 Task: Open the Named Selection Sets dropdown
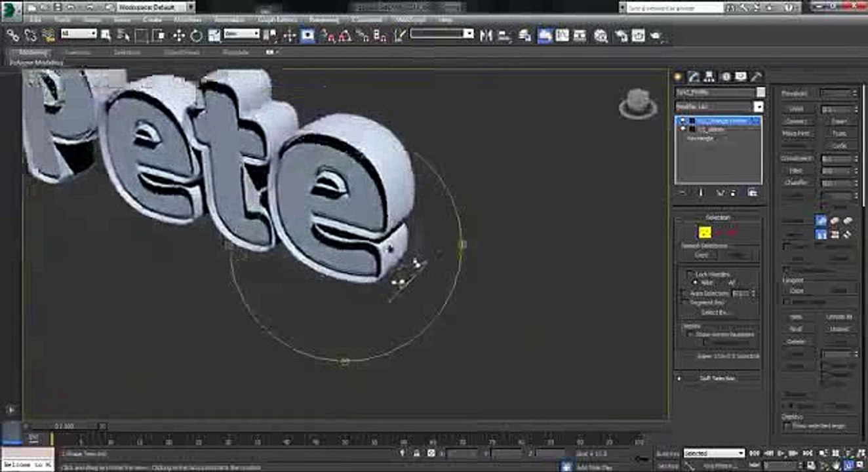442,33
